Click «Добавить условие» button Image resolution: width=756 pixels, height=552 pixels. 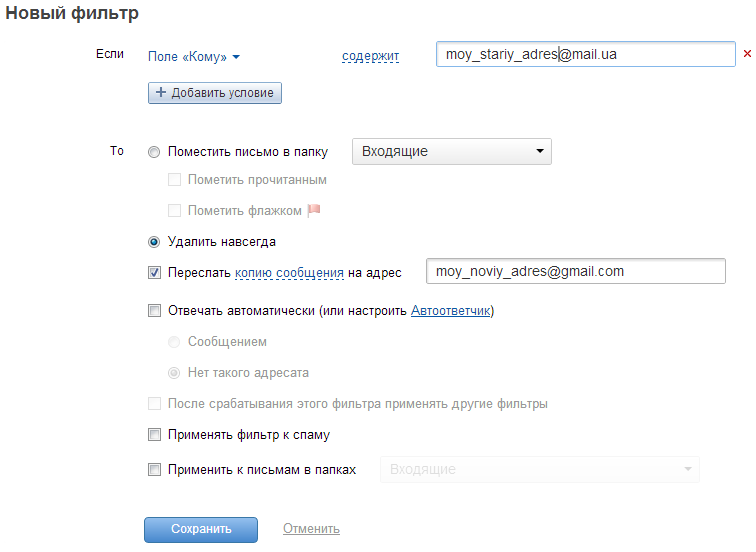(215, 93)
